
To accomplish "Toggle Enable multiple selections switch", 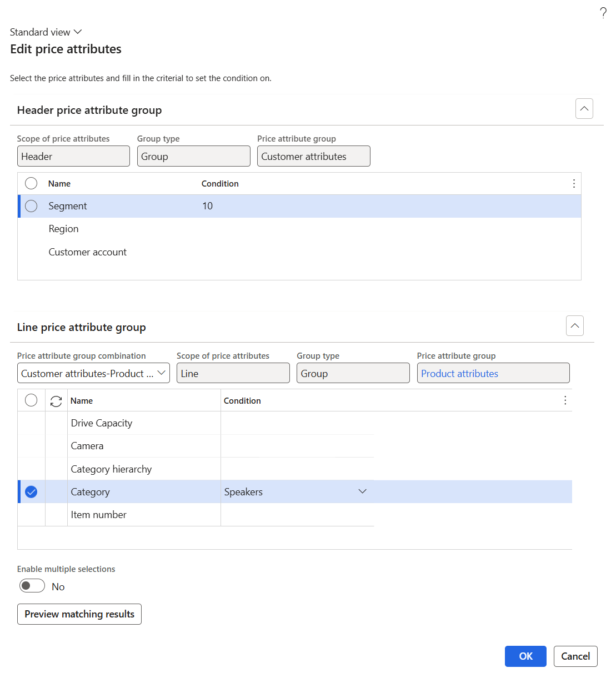I will tap(32, 586).
